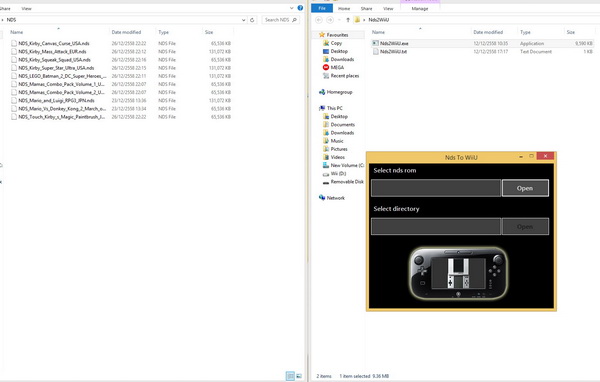Select MEGA in navigation pane
Viewport: 600px width, 382px height.
click(x=337, y=67)
